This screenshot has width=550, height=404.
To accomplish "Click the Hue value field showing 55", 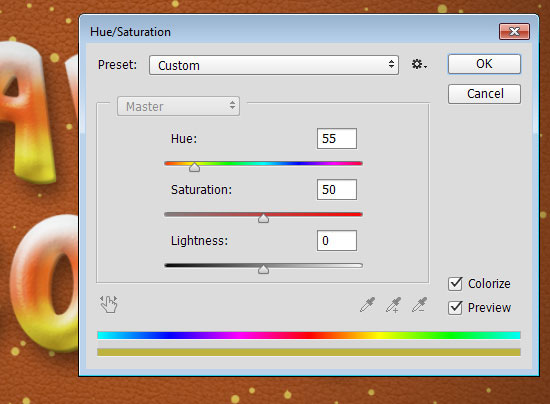I will (337, 139).
